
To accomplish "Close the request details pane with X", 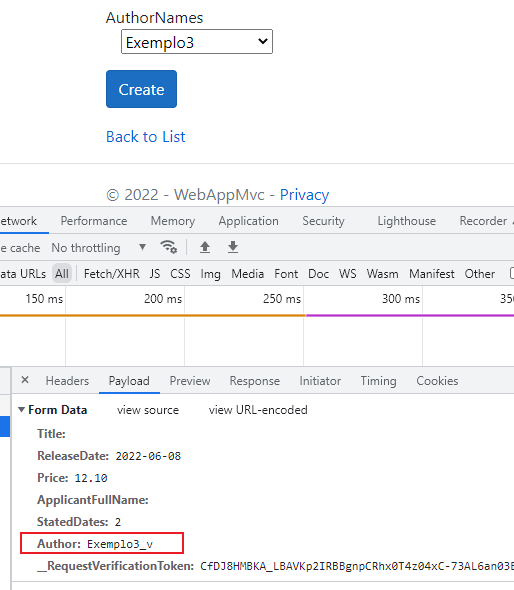I will [25, 380].
